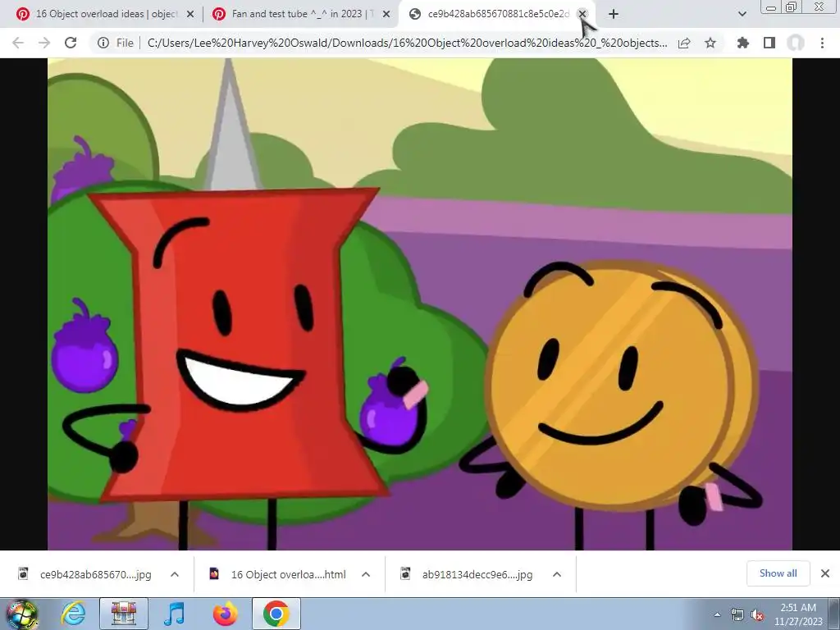Close the ce9b428ab685 image tab
The width and height of the screenshot is (840, 630).
tap(582, 14)
